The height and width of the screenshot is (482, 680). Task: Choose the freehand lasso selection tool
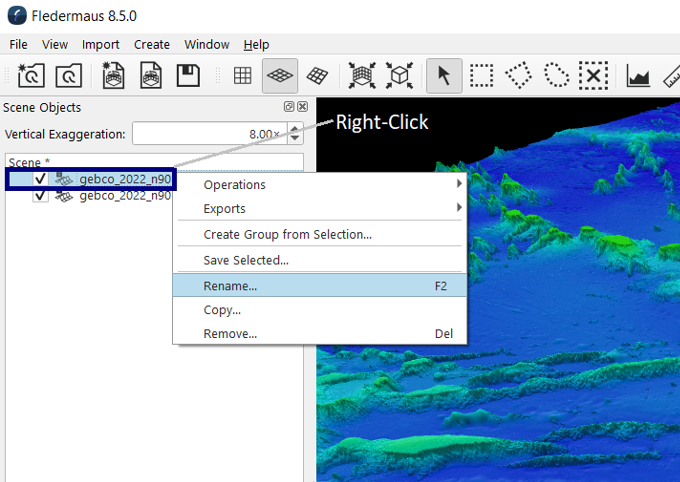pyautogui.click(x=556, y=75)
